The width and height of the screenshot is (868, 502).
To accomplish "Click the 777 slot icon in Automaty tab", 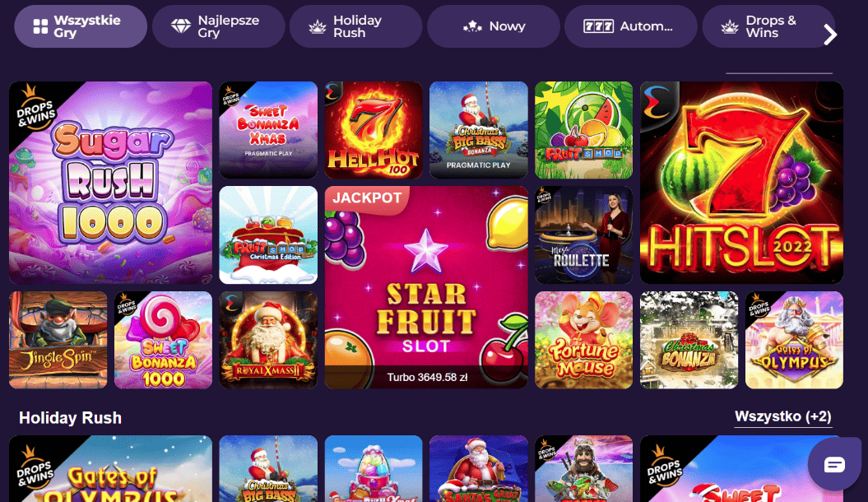I will click(x=598, y=26).
